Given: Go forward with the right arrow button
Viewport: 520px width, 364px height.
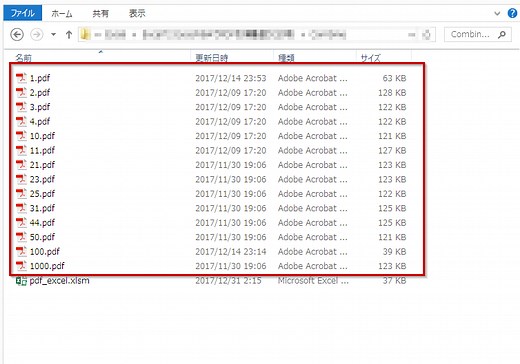Looking at the screenshot, I should click(37, 34).
